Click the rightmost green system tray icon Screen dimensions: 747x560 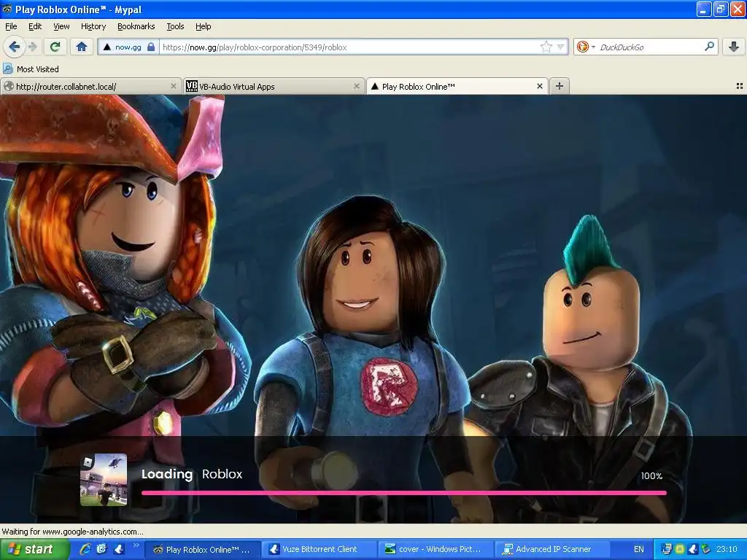click(x=705, y=549)
